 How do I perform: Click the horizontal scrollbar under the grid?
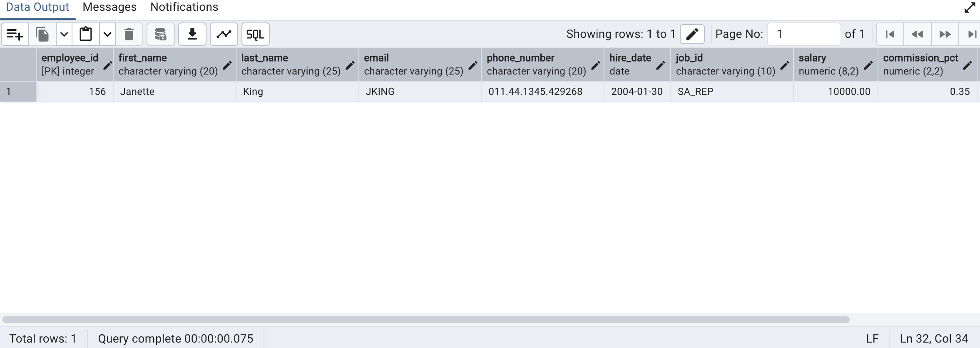425,320
